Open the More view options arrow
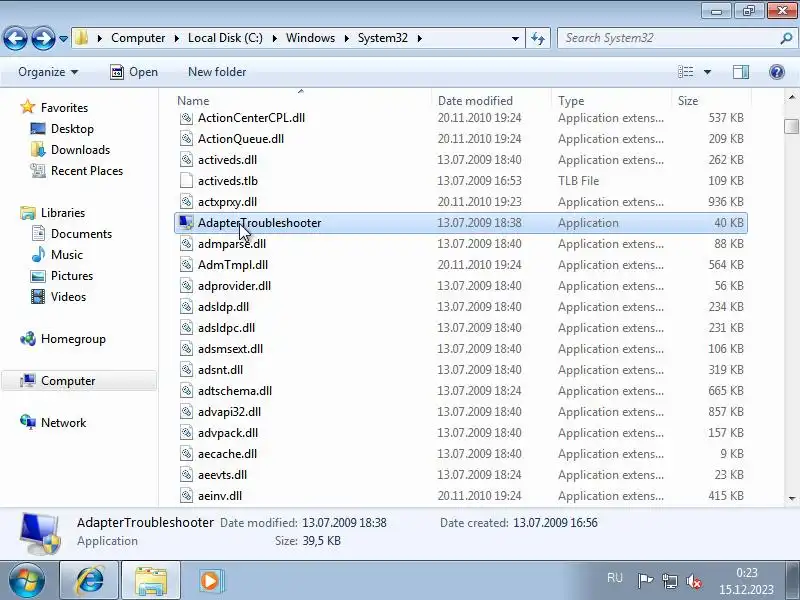 click(x=707, y=72)
